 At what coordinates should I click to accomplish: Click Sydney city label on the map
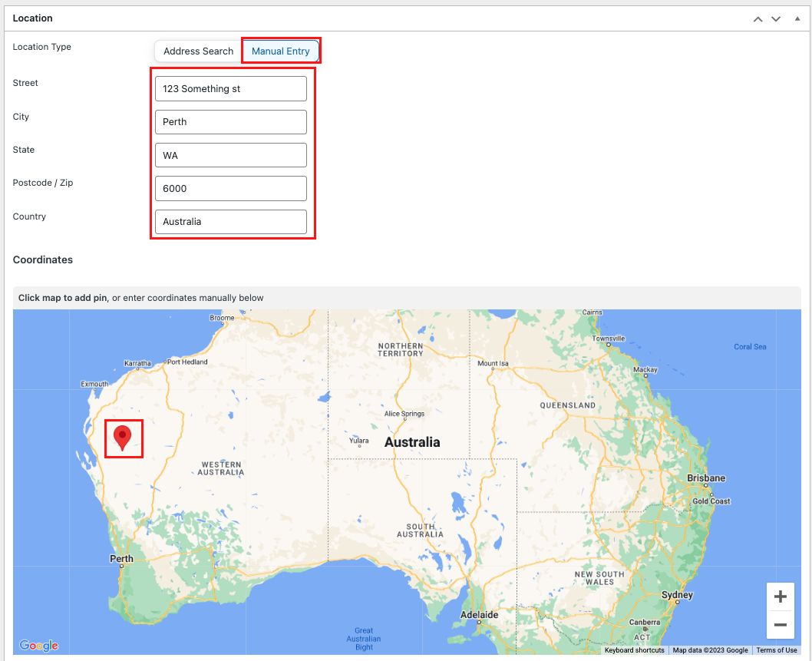(677, 595)
